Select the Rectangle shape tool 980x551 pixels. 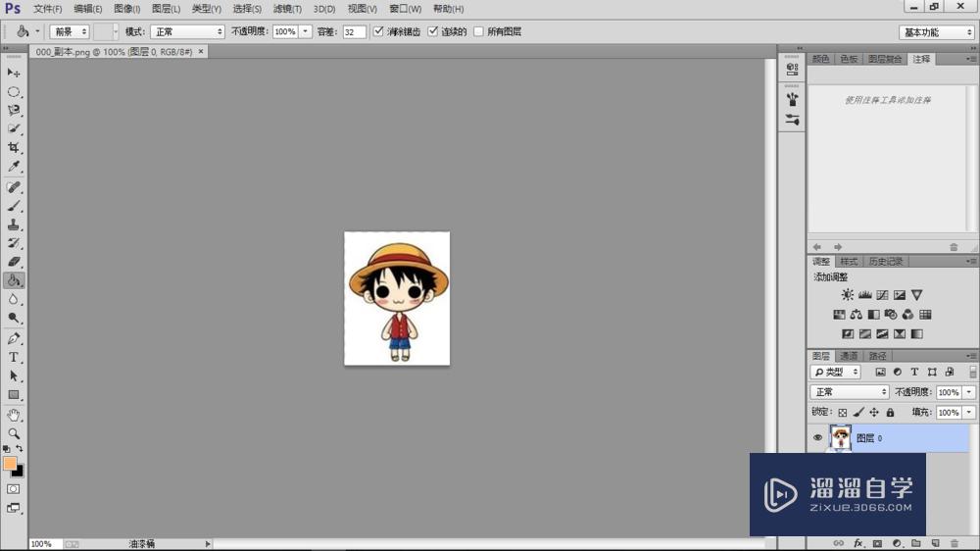pos(13,395)
